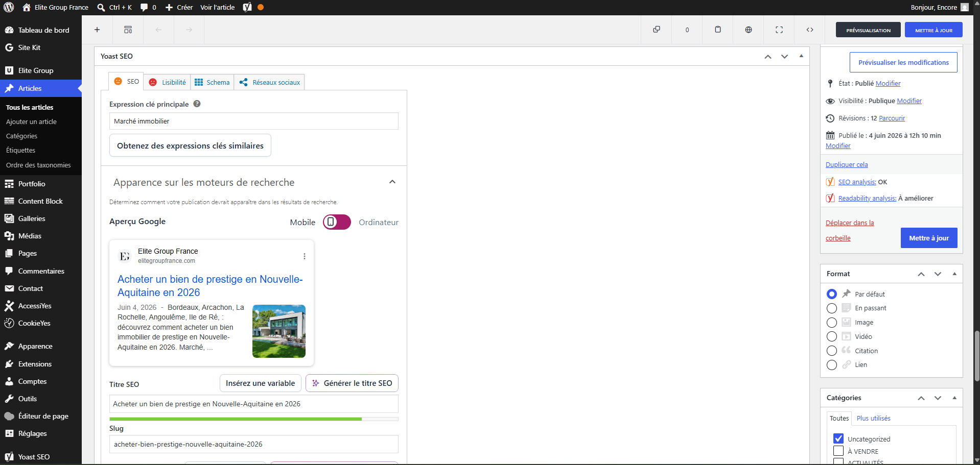Collapse the Yoast SEO panel triangle
This screenshot has width=980, height=465.
point(801,56)
